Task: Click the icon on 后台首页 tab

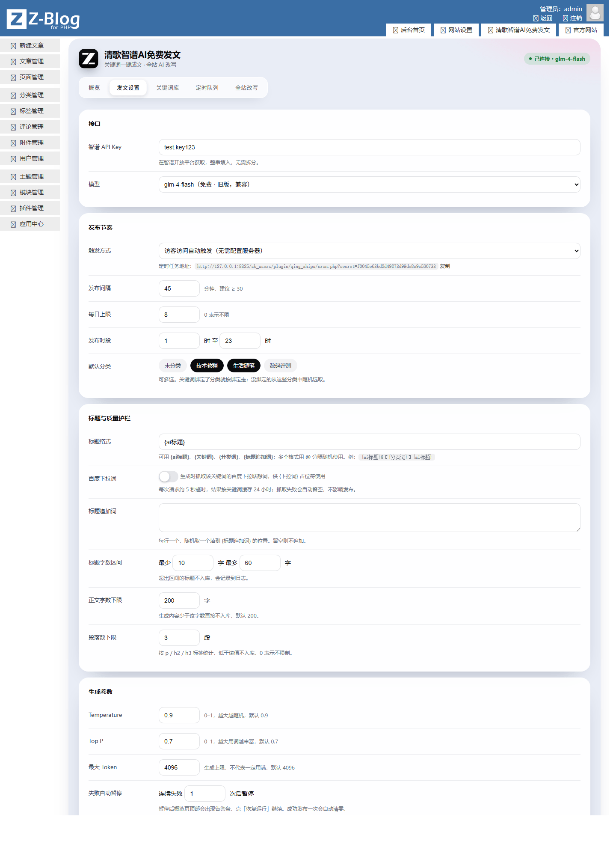Action: point(396,30)
